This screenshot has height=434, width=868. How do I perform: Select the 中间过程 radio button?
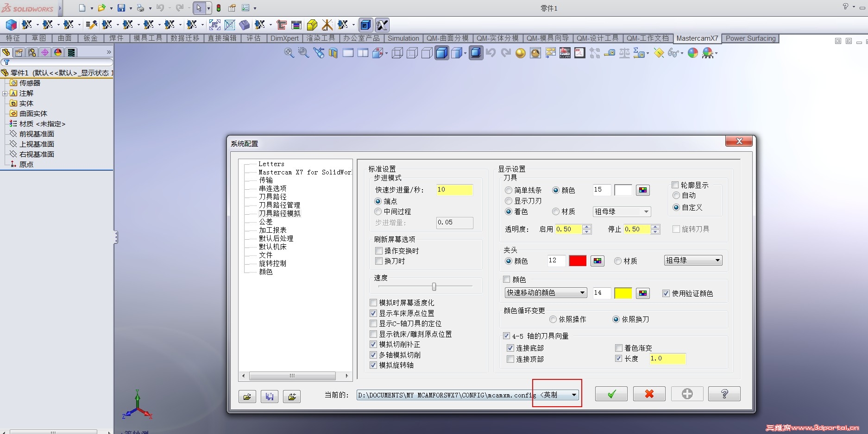[378, 211]
